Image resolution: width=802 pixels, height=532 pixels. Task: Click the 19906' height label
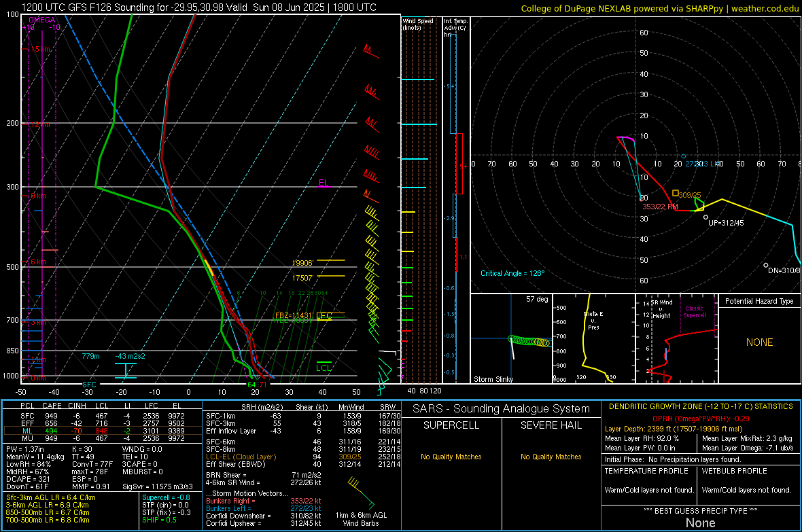tap(302, 263)
